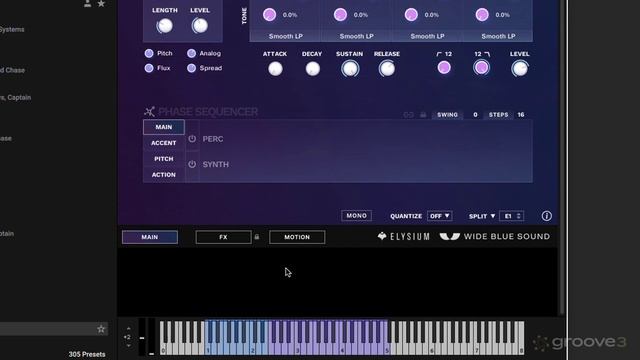Viewport: 640px width, 360px height.
Task: Switch to the bottom MAIN page
Action: [150, 237]
